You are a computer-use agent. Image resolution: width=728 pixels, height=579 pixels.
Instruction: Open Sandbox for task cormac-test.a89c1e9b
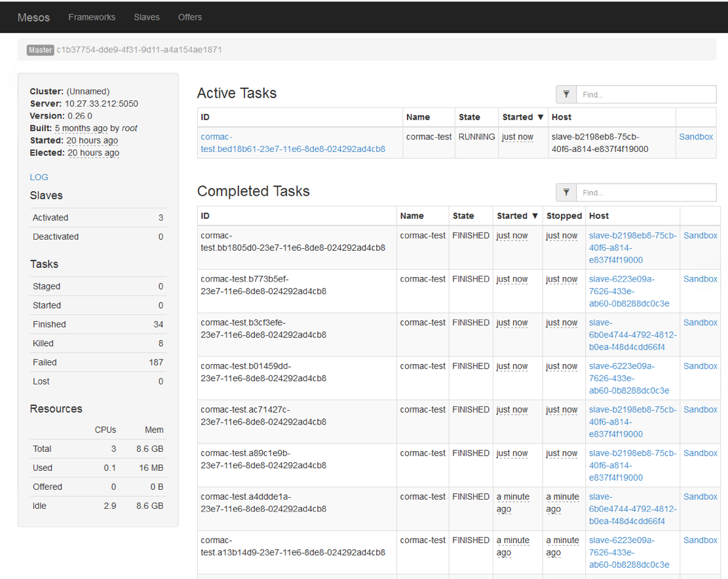700,453
